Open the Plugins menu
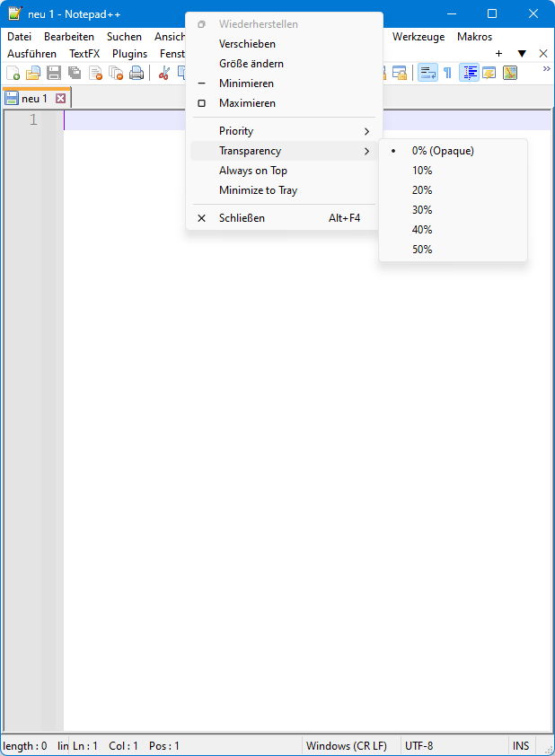 pyautogui.click(x=129, y=54)
